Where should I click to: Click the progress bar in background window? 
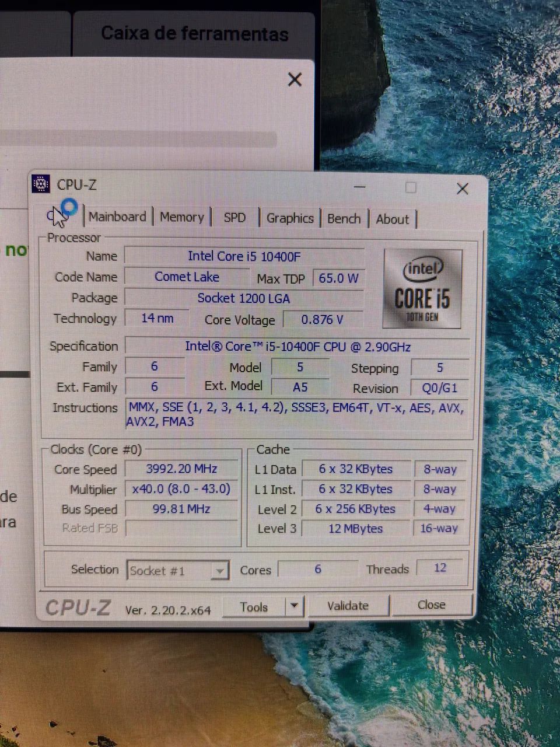138,140
